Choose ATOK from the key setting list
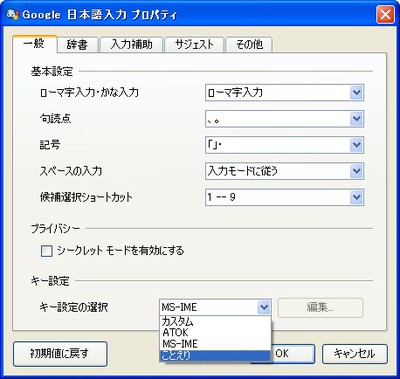Image resolution: width=400 pixels, height=379 pixels. click(x=215, y=333)
